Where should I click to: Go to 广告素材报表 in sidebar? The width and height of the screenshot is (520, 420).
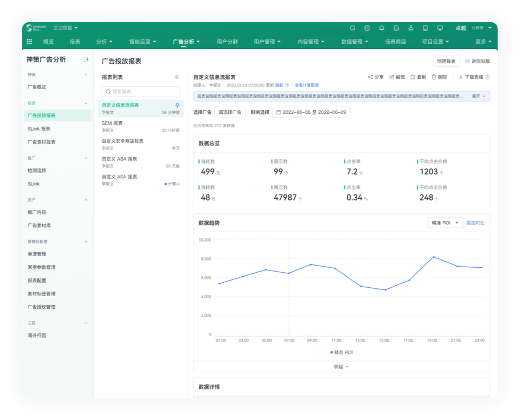click(x=42, y=142)
